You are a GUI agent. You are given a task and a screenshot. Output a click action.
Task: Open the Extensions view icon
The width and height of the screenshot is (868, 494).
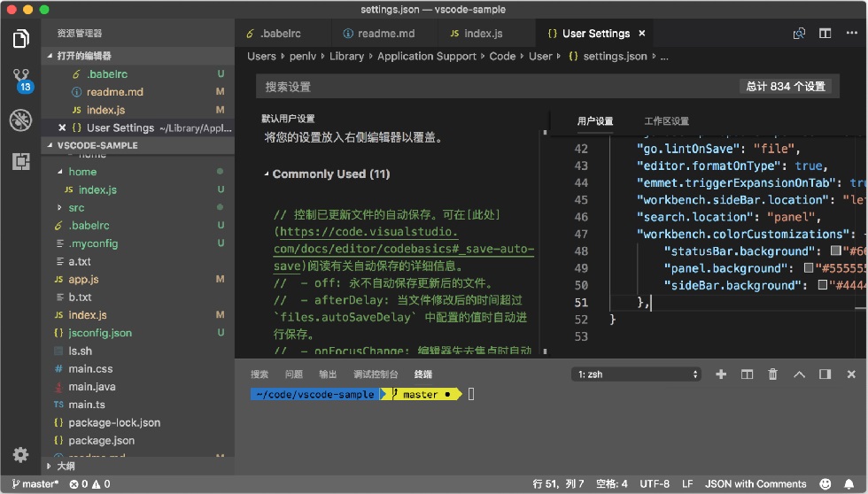pyautogui.click(x=21, y=161)
